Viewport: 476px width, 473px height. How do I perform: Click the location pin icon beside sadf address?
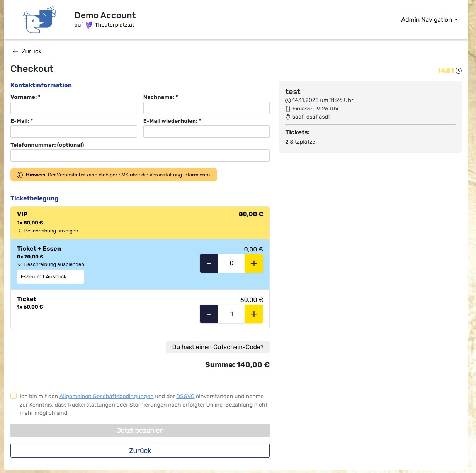[x=287, y=117]
